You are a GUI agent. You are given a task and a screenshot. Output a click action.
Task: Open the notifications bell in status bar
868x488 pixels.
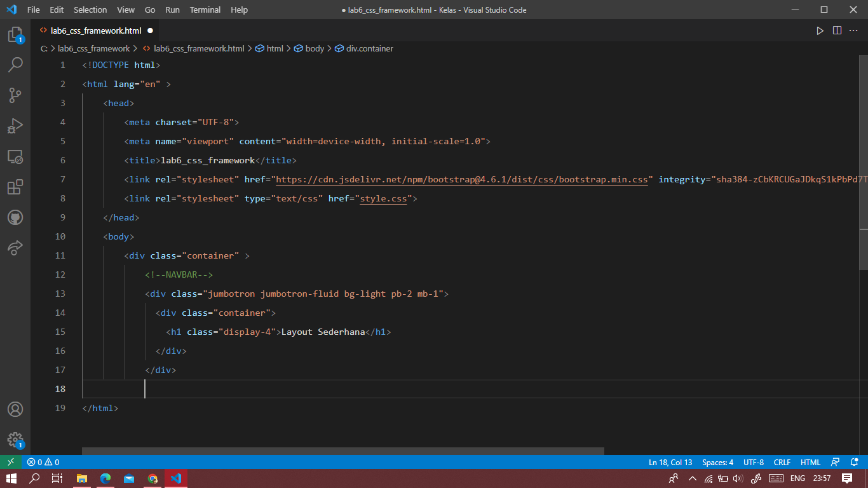pyautogui.click(x=855, y=462)
